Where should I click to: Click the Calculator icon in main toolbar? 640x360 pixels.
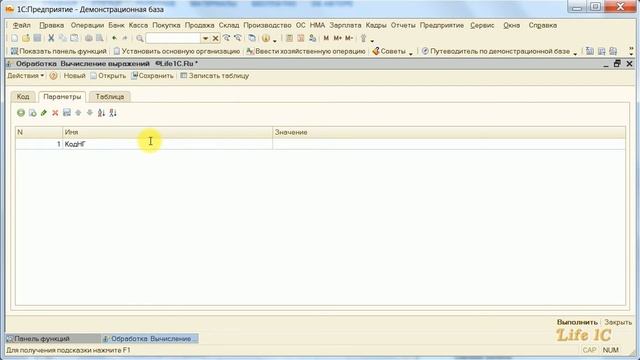[x=289, y=38]
